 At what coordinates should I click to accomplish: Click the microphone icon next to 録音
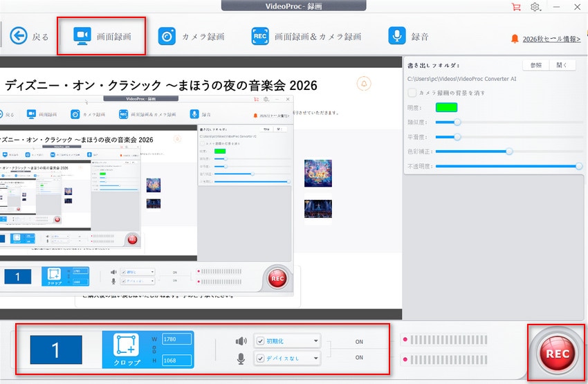[x=397, y=36]
